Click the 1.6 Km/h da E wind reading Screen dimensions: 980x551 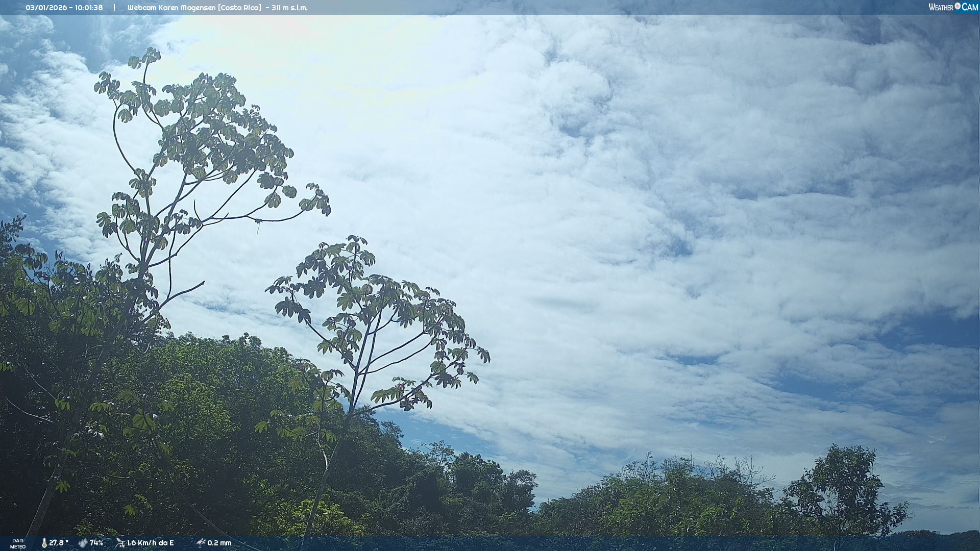150,543
